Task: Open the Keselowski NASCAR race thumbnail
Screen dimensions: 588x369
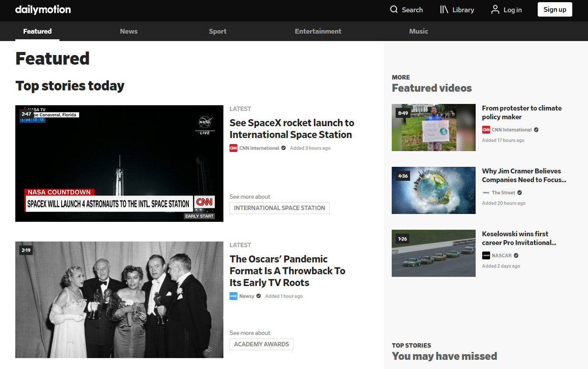Action: pos(434,253)
